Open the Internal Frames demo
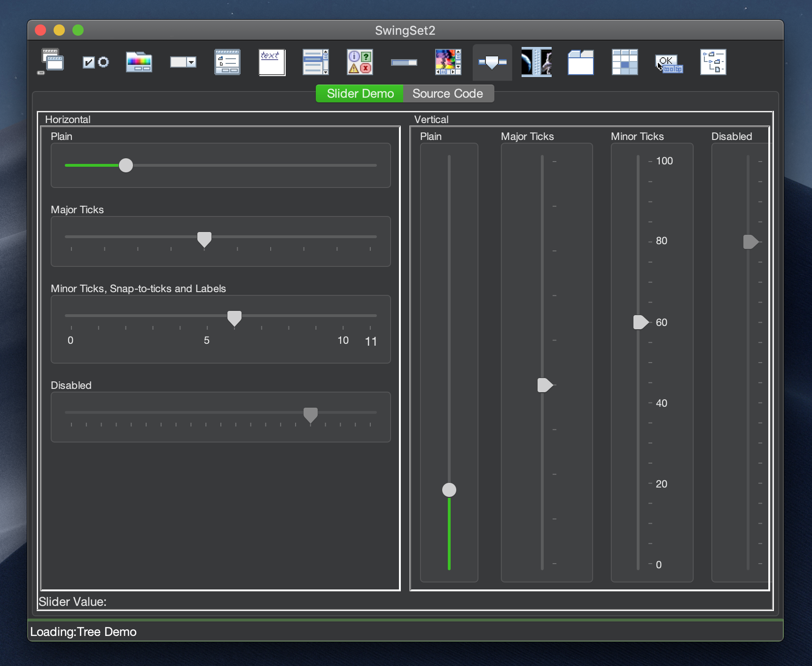 point(51,62)
